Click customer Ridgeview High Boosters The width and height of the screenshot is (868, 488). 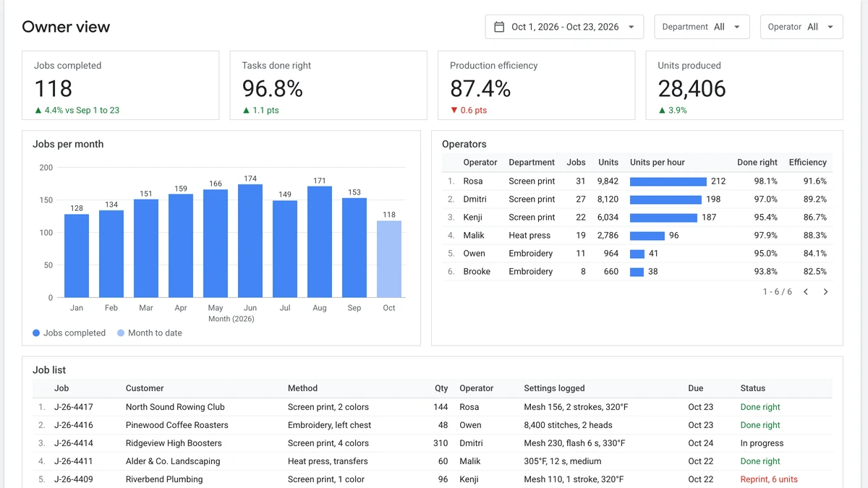click(x=174, y=443)
